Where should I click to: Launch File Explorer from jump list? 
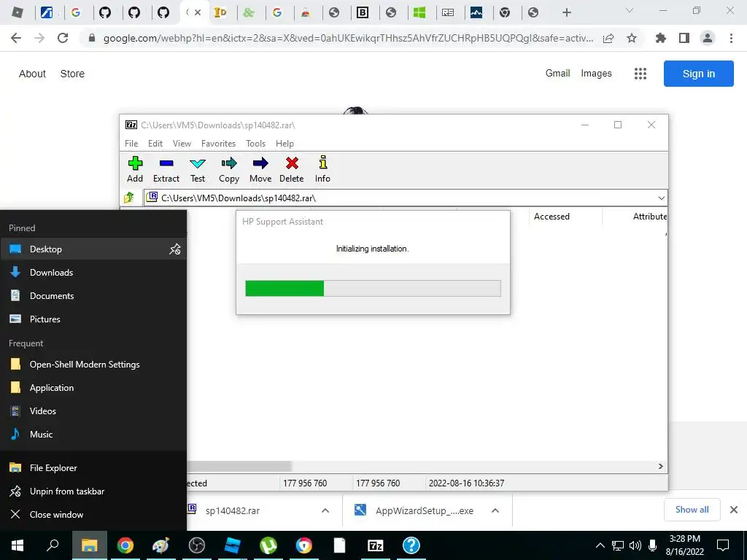(x=93, y=467)
